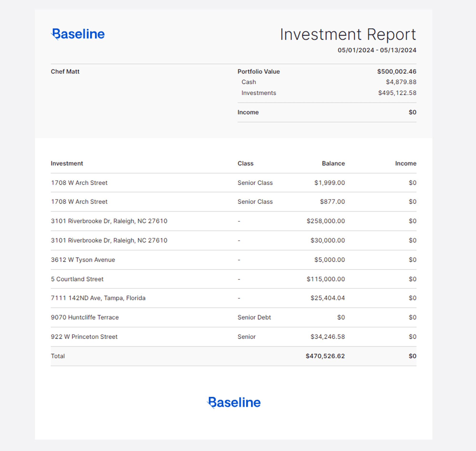Click the 7111 142ND Ave, Tampa, Florida entry
This screenshot has width=476, height=451.
click(x=98, y=298)
